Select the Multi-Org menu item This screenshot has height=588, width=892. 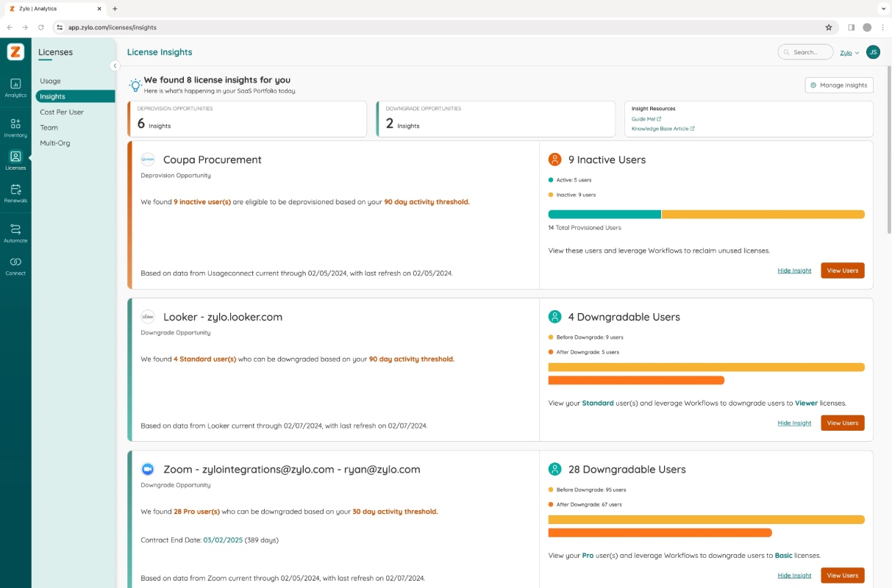(55, 143)
